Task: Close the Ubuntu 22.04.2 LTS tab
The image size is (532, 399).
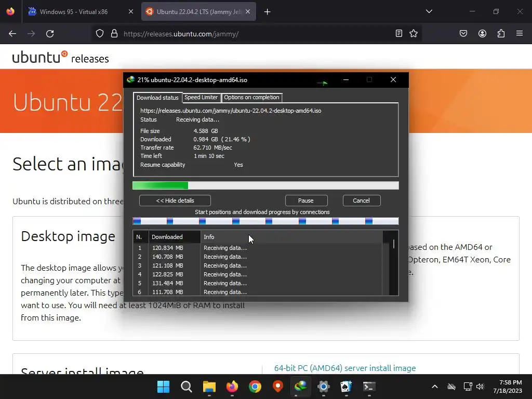Action: point(248,11)
